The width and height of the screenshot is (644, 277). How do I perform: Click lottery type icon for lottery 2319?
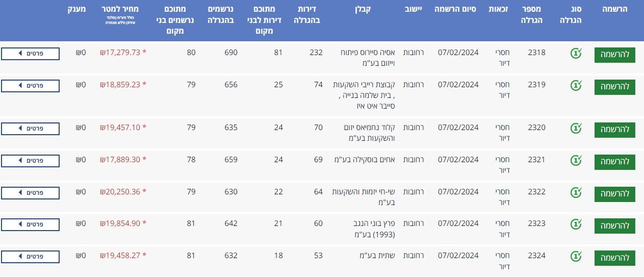576,85
